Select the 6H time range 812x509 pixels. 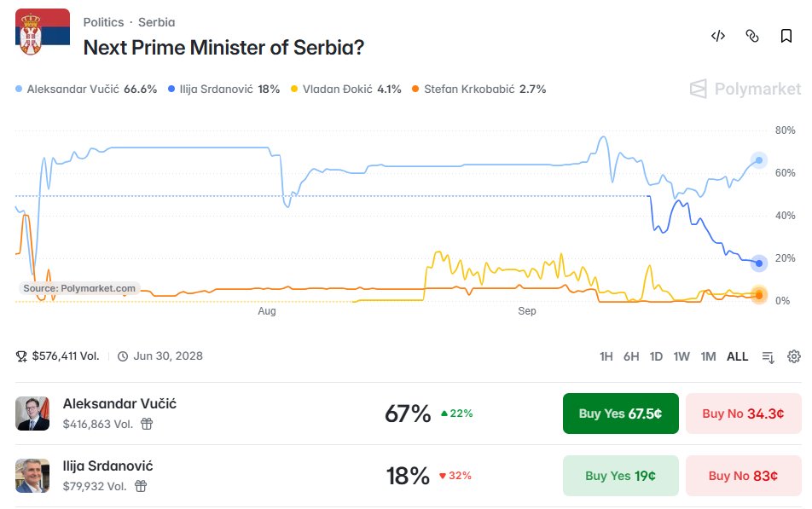coord(631,356)
